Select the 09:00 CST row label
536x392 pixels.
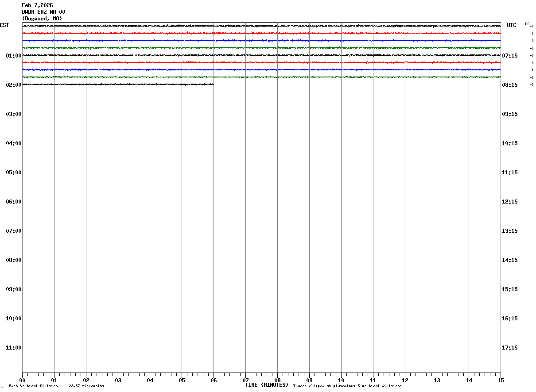pyautogui.click(x=14, y=289)
